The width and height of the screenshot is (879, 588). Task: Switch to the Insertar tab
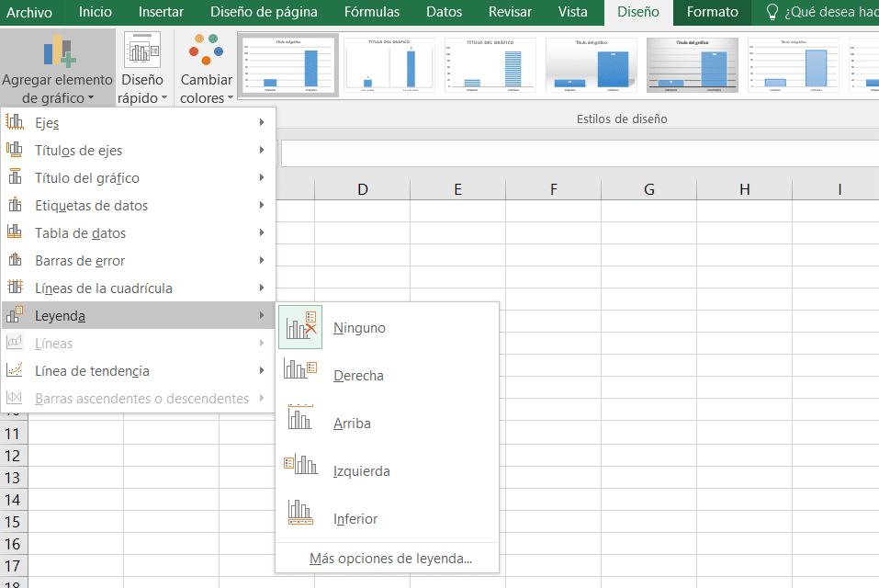[x=161, y=12]
